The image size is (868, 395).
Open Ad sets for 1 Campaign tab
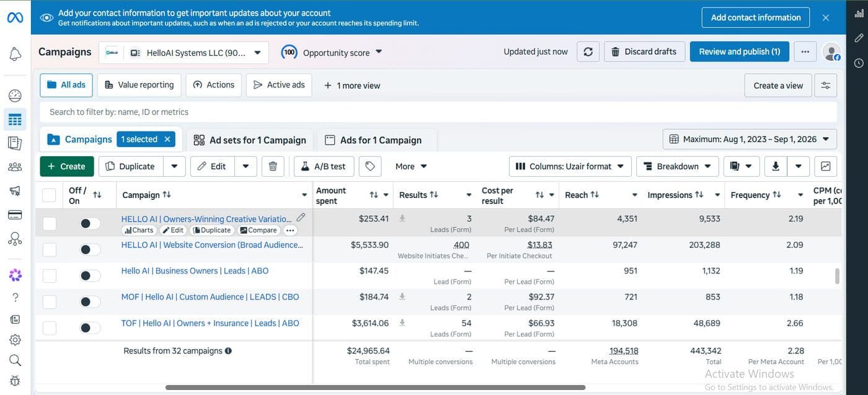tap(250, 140)
